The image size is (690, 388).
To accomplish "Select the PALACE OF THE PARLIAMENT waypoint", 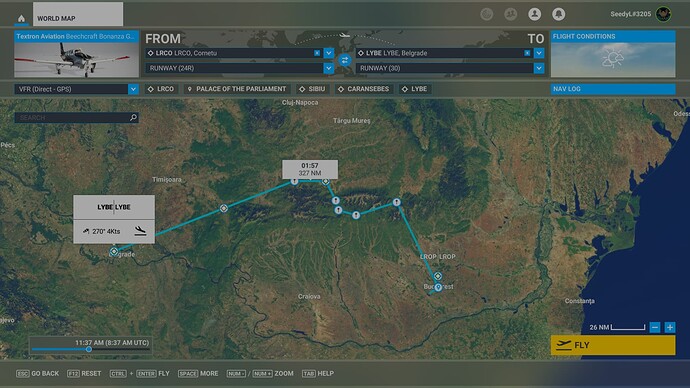I will [237, 89].
